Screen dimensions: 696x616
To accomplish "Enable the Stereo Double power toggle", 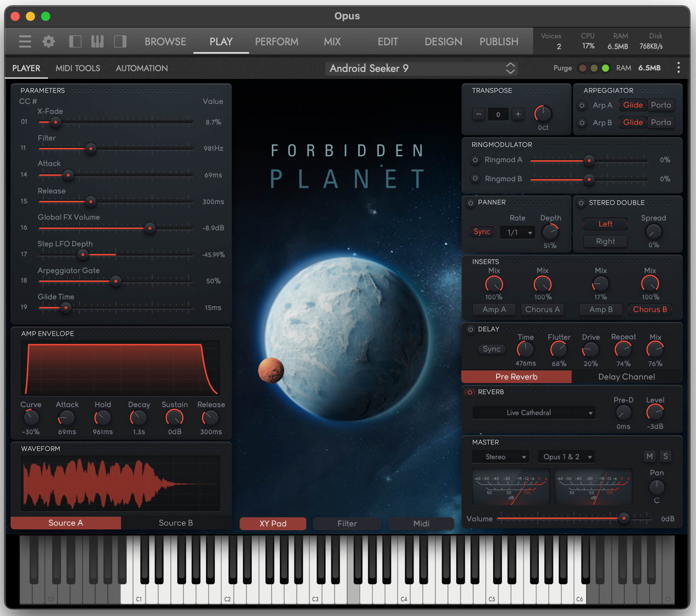I will tap(581, 202).
